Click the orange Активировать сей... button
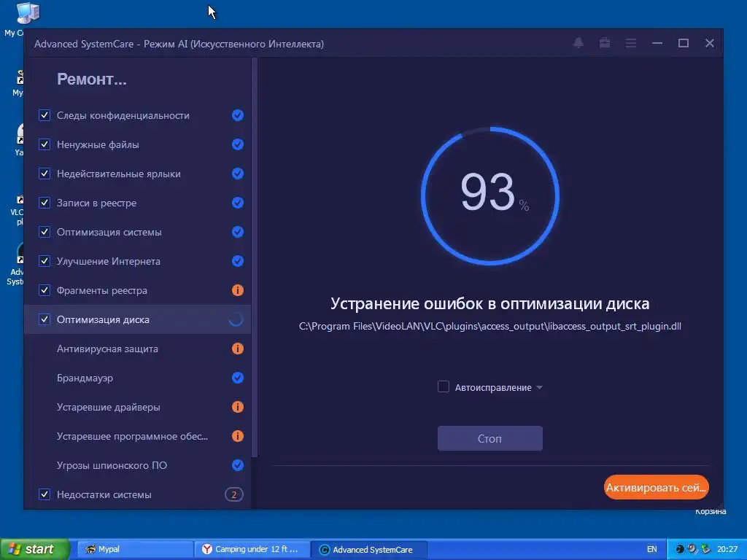This screenshot has width=747, height=560. 657,488
